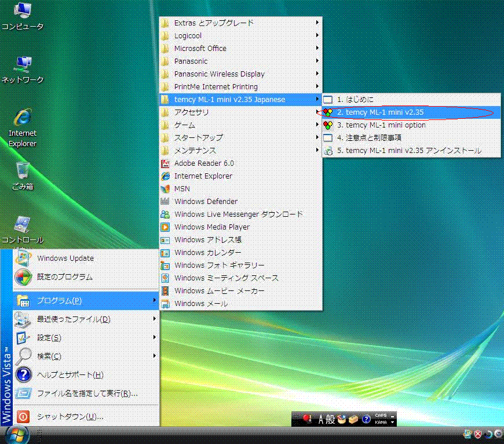Image resolution: width=504 pixels, height=444 pixels.
Task: Open the コンピュータ desktop icon
Action: pyautogui.click(x=23, y=16)
